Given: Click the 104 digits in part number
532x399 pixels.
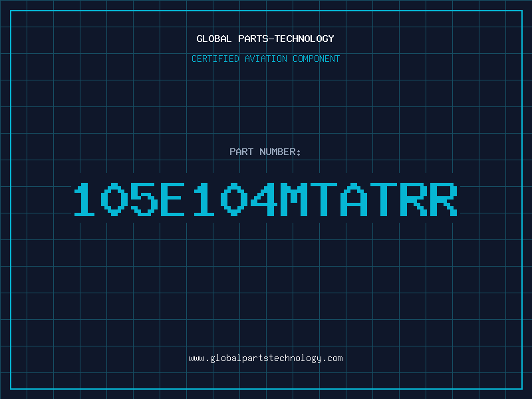Looking at the screenshot, I should pyautogui.click(x=235, y=199).
